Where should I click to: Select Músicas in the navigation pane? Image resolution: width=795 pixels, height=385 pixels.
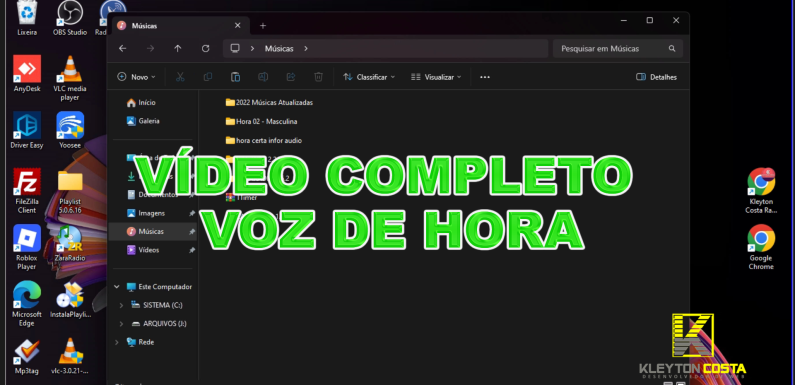click(153, 231)
